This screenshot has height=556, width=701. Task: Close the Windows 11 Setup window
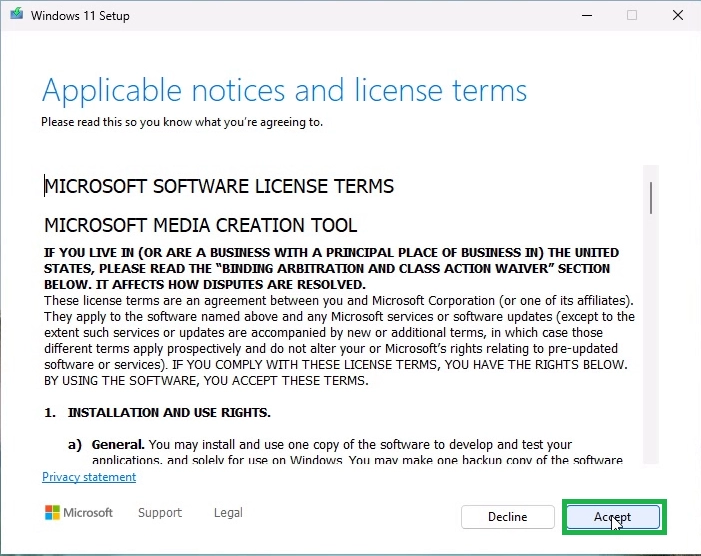click(678, 15)
